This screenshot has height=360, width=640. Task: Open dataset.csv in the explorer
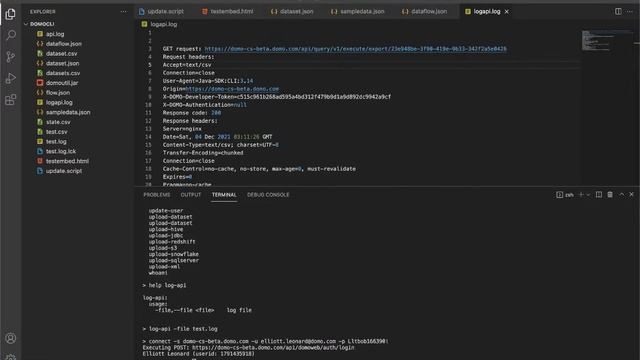click(x=61, y=53)
